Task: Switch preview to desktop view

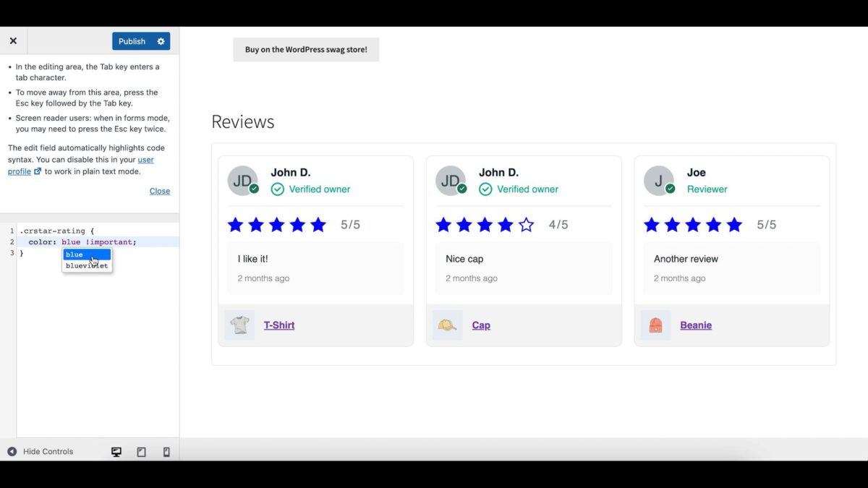Action: 116,451
